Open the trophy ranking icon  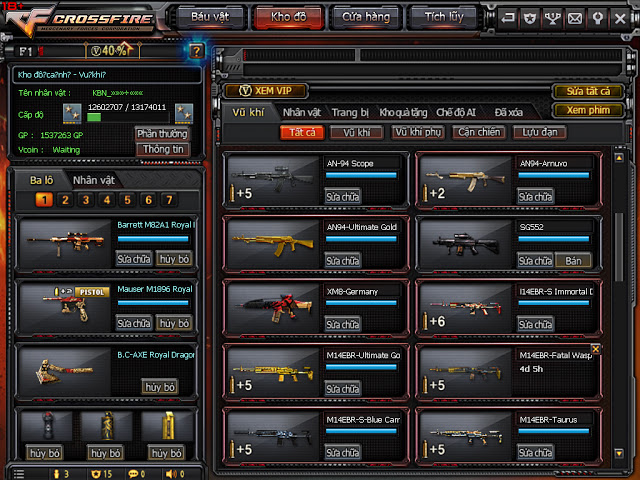point(552,18)
